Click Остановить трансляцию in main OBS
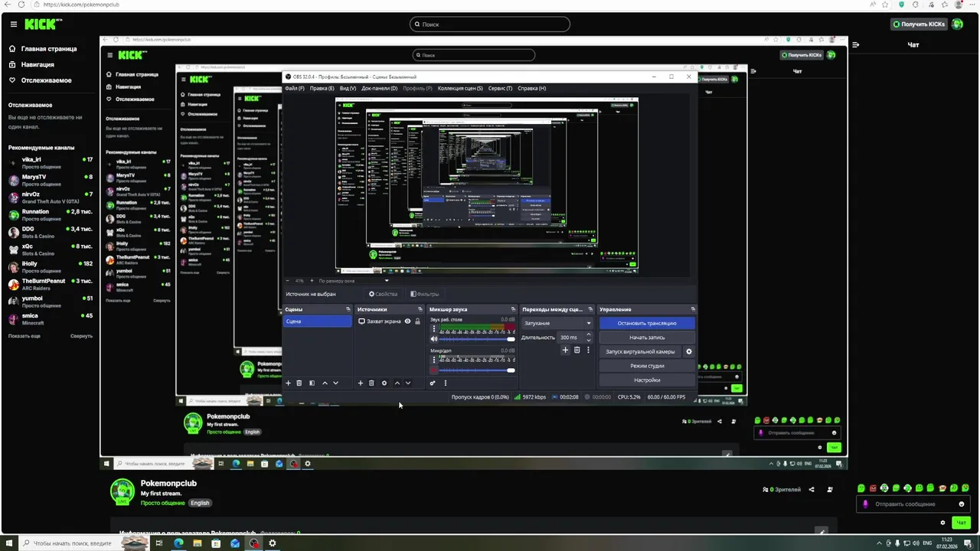The image size is (980, 551). 647,323
